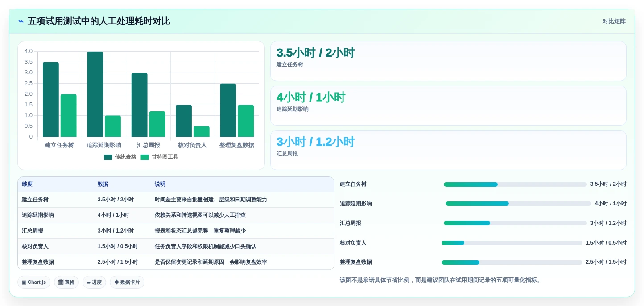The height and width of the screenshot is (306, 644).
Task: Click the 甘特图工具 bar for 整理复盘数据
Action: tap(246, 121)
